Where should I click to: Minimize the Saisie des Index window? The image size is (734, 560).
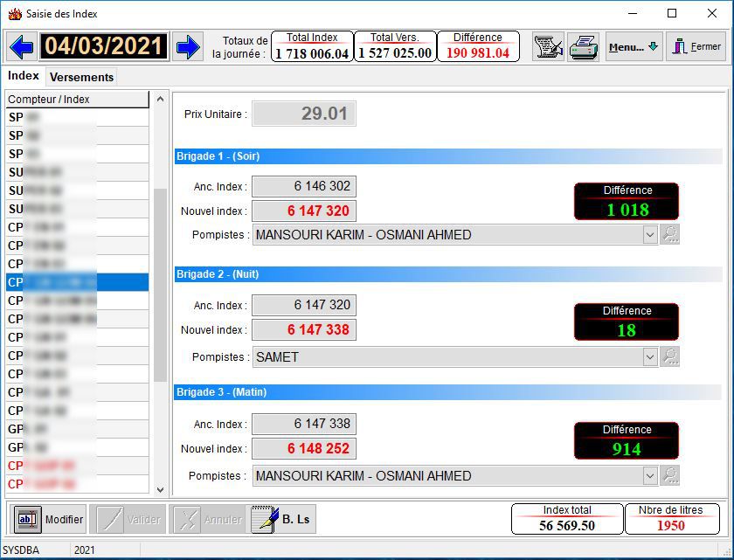point(633,14)
